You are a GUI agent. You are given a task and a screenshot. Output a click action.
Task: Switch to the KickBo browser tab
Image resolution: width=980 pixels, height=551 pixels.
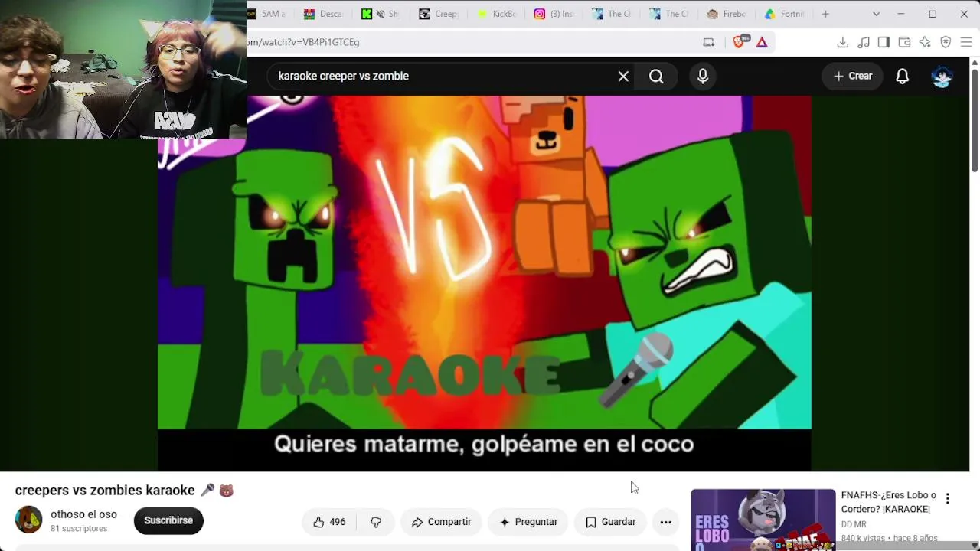pyautogui.click(x=496, y=14)
